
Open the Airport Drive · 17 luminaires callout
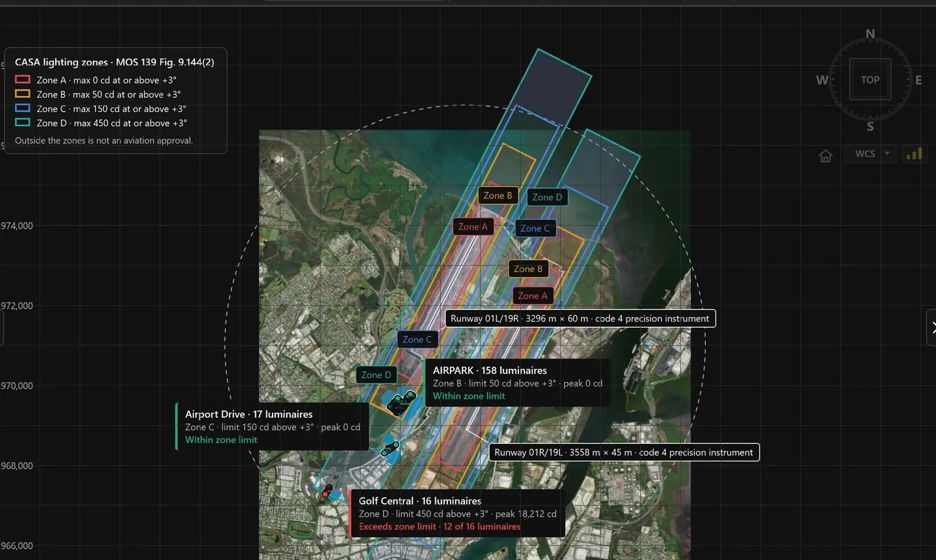[x=272, y=427]
